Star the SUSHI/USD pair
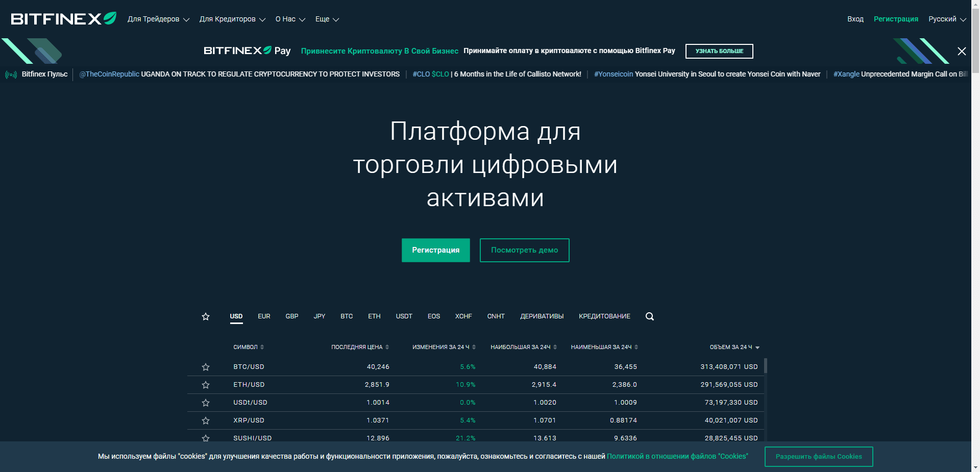The height and width of the screenshot is (472, 980). pyautogui.click(x=206, y=438)
